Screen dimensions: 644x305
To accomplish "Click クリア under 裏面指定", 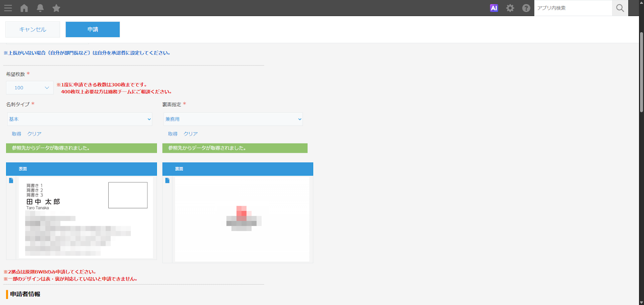I will (190, 134).
